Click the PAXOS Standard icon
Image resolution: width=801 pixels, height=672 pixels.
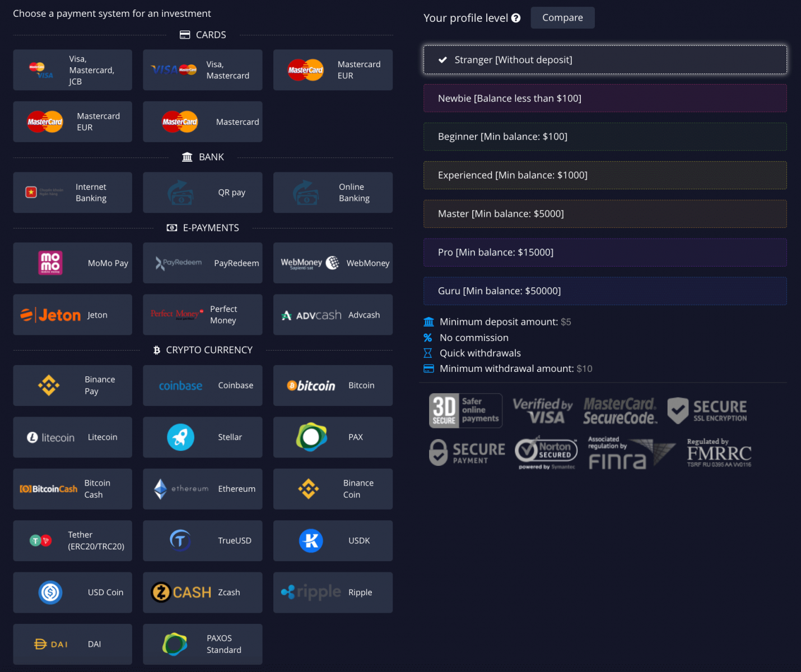coord(175,644)
